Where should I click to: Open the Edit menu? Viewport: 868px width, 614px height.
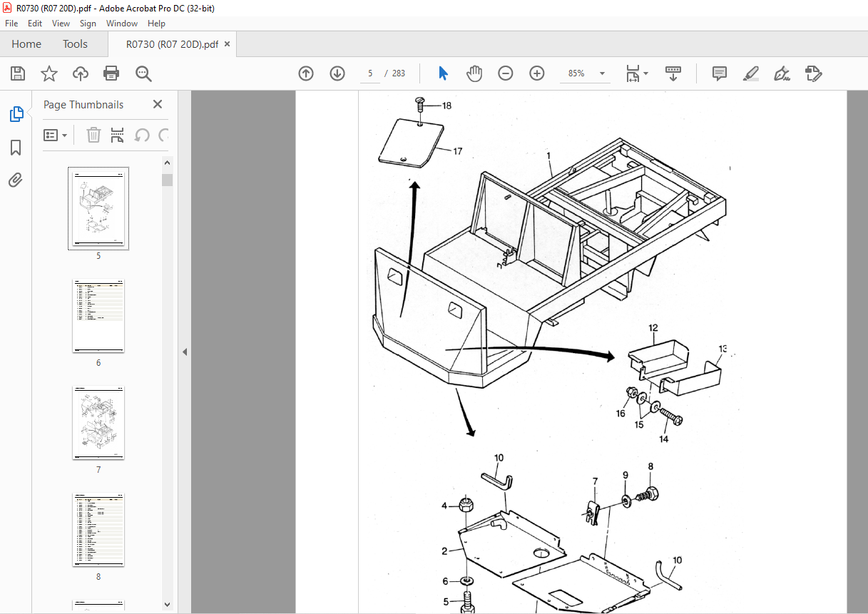click(x=35, y=24)
